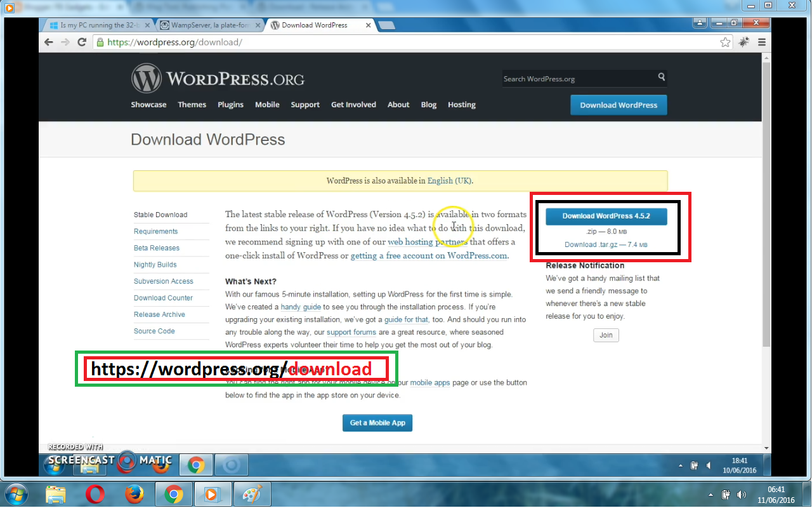
Task: Click the media player icon in the title bar
Action: click(10, 7)
